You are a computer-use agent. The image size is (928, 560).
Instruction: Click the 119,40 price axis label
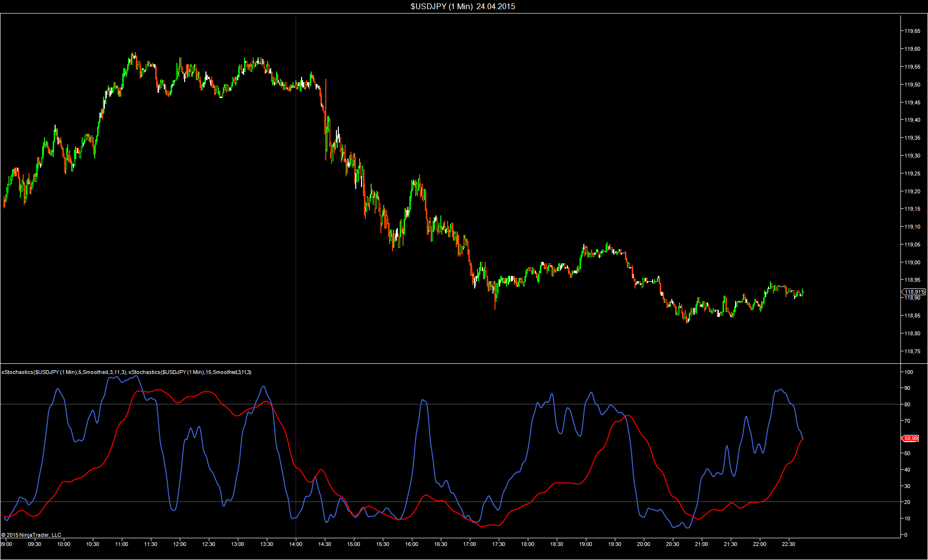[913, 120]
